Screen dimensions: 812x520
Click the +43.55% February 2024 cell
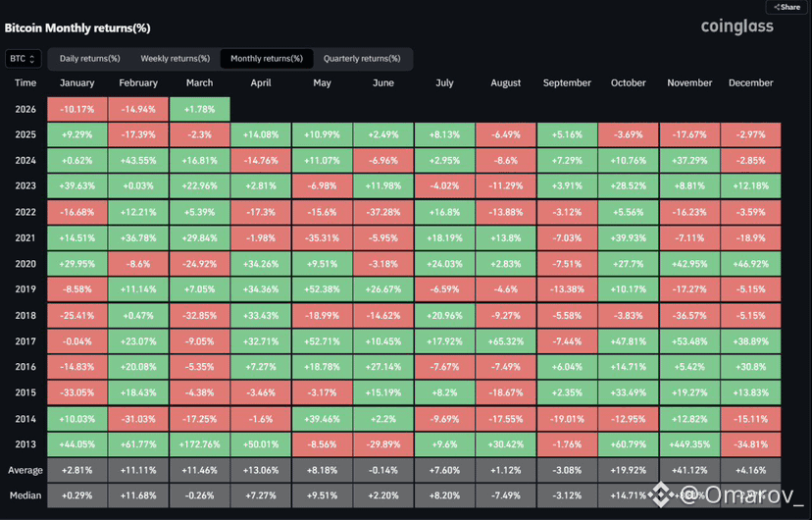coord(138,161)
